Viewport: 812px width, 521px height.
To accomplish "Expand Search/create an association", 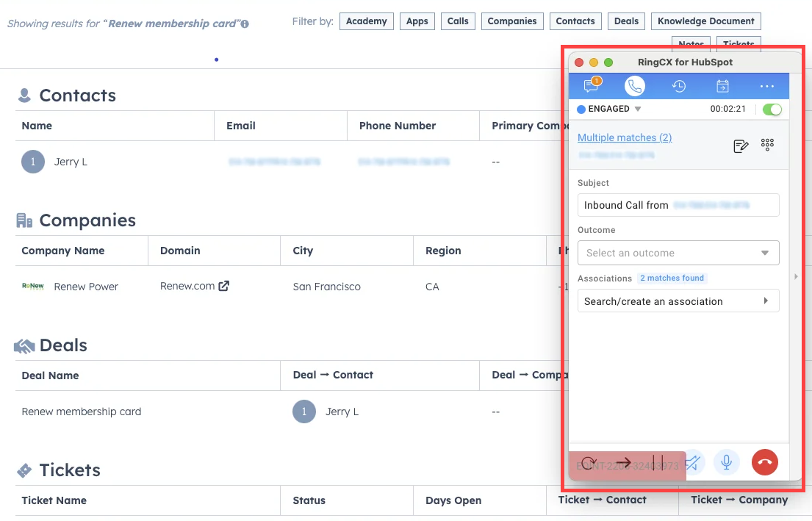I will tap(678, 301).
